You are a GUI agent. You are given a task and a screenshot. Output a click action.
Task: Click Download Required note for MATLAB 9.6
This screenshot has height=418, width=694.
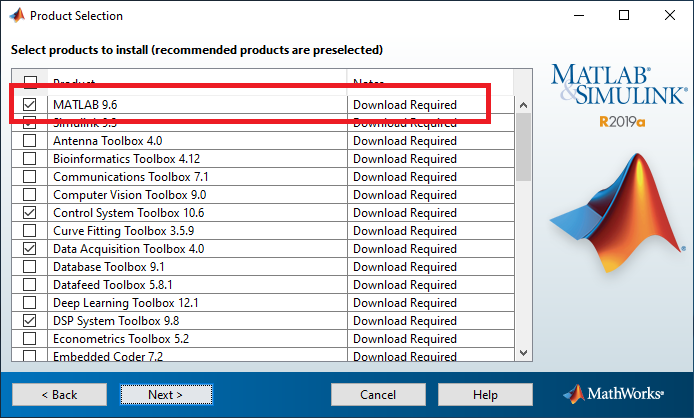[x=405, y=105]
